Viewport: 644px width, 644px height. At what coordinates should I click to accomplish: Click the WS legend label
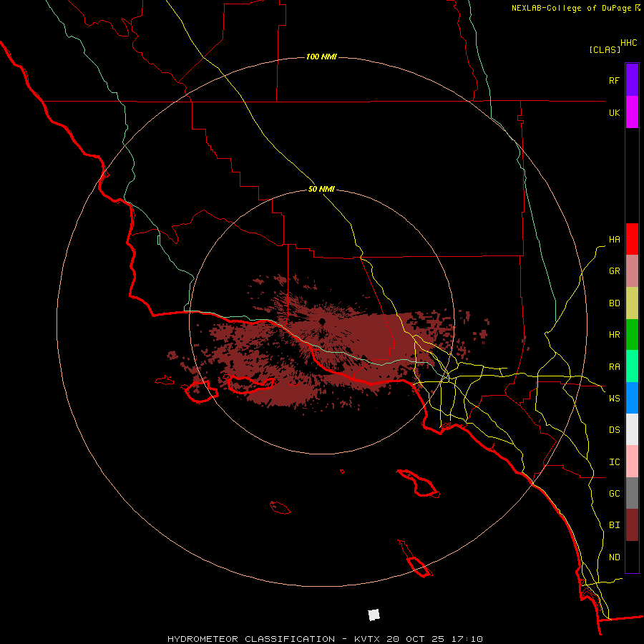[614, 399]
